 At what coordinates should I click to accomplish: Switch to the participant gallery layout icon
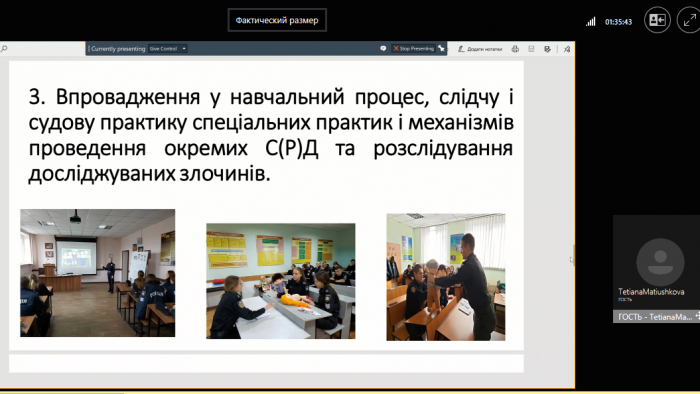click(657, 20)
